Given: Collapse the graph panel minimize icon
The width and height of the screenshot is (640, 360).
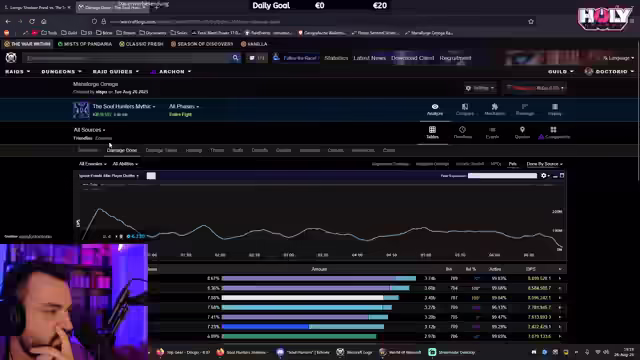Looking at the screenshot, I should click(555, 176).
